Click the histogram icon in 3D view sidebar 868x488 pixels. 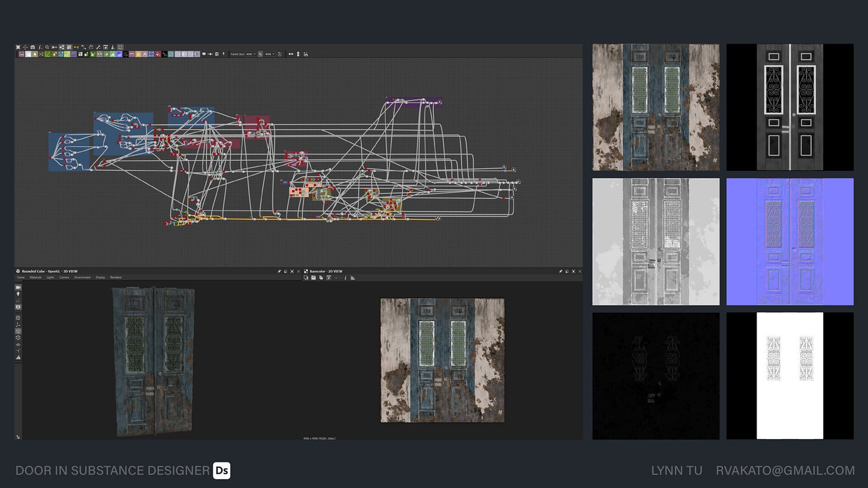(x=18, y=358)
